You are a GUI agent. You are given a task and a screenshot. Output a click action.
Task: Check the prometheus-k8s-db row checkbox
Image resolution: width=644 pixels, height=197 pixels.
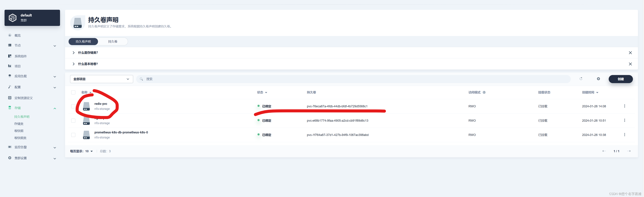tap(73, 135)
